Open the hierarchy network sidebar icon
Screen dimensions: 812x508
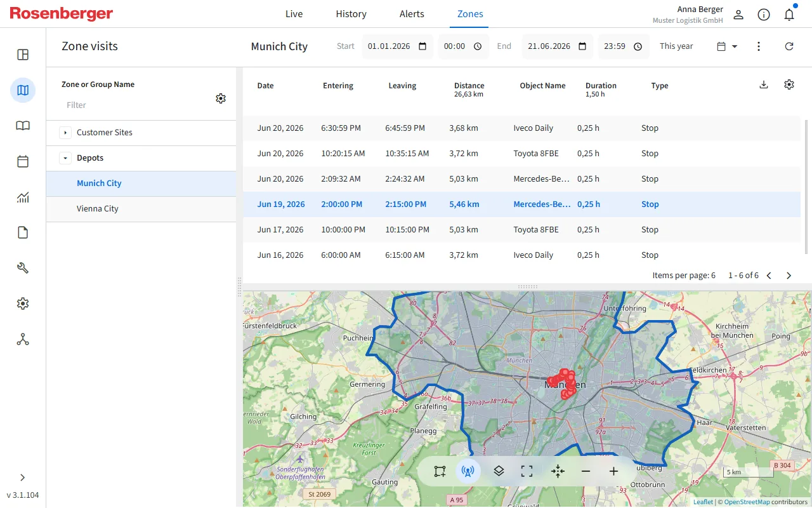[x=23, y=339]
